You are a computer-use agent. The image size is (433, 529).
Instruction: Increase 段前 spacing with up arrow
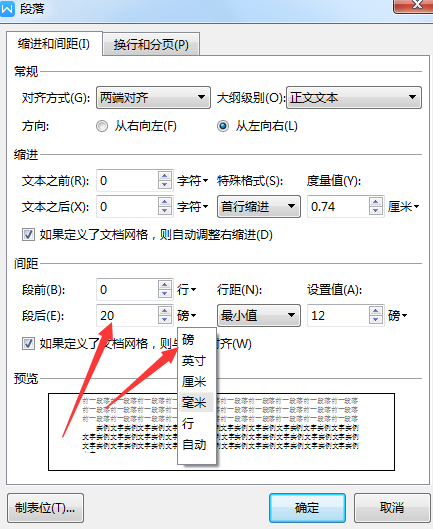click(165, 285)
